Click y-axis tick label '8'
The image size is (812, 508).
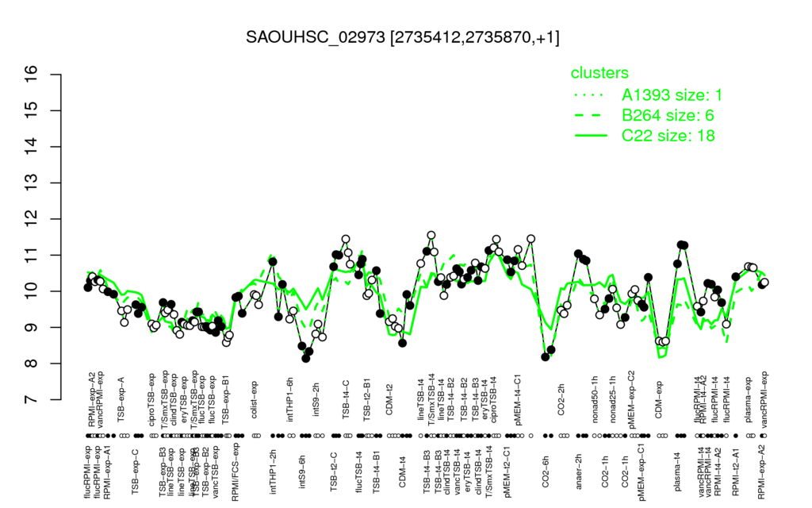[32, 364]
